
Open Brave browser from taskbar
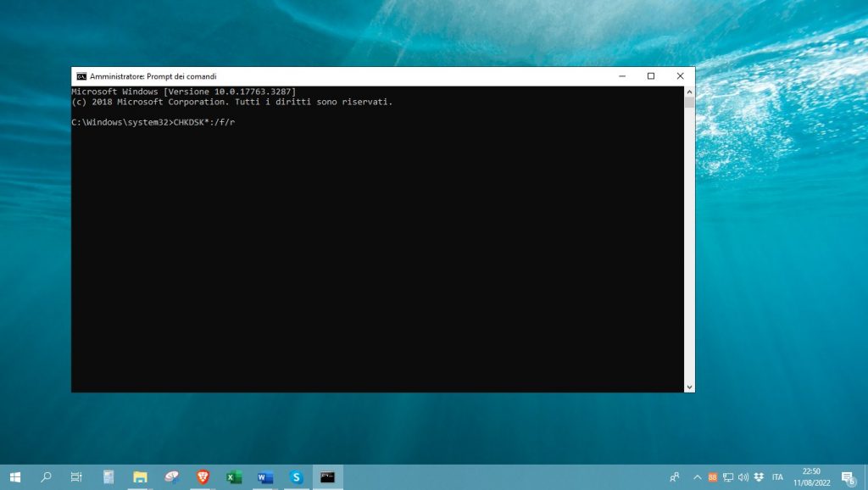203,477
